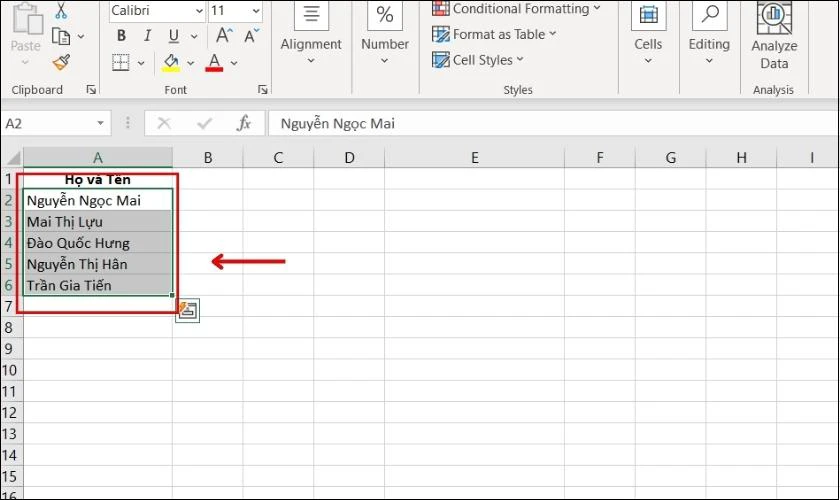The height and width of the screenshot is (500, 840).
Task: Apply cell Borders icon
Action: coord(121,63)
